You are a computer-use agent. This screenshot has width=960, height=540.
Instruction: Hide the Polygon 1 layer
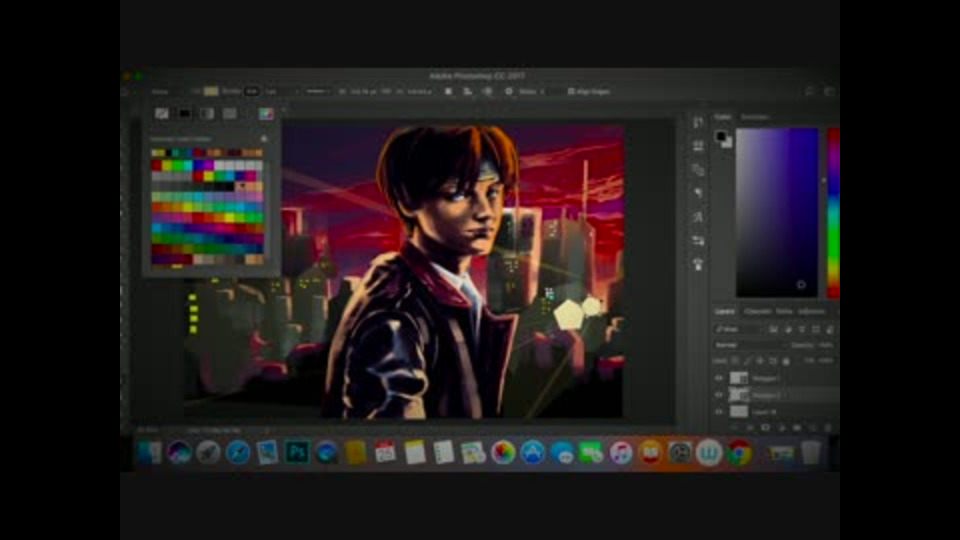[719, 378]
